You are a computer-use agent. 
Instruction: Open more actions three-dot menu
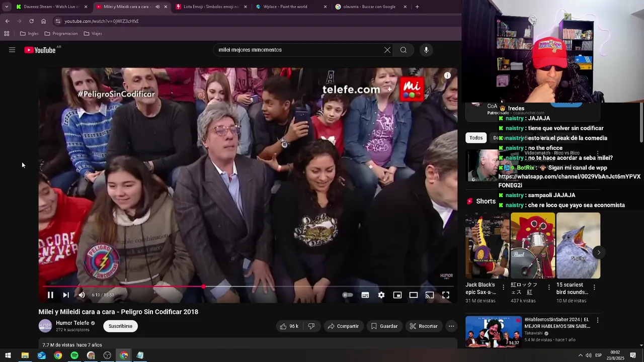coord(451,326)
